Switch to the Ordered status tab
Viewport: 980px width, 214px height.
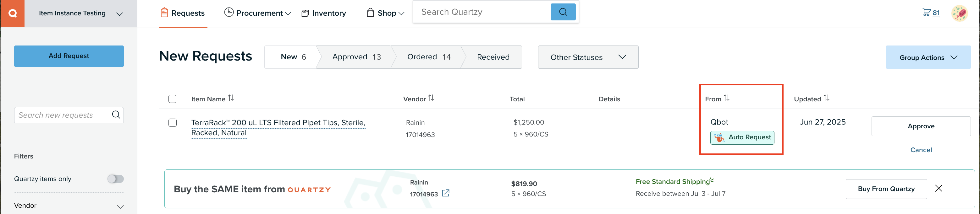coord(429,57)
